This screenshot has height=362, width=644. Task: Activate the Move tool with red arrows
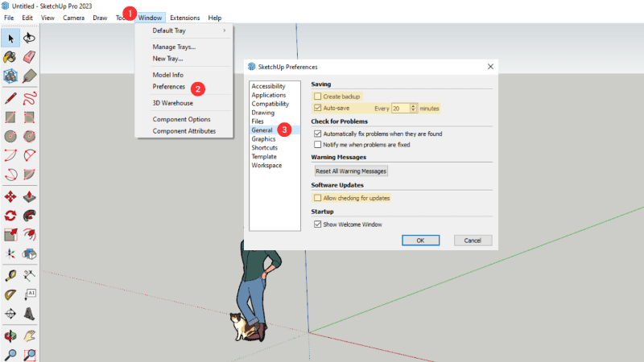tap(11, 196)
